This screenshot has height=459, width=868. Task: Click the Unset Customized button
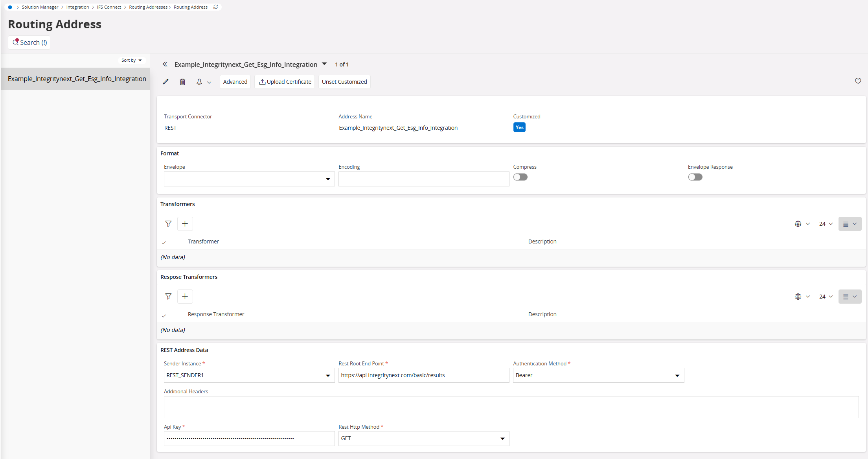click(x=344, y=81)
